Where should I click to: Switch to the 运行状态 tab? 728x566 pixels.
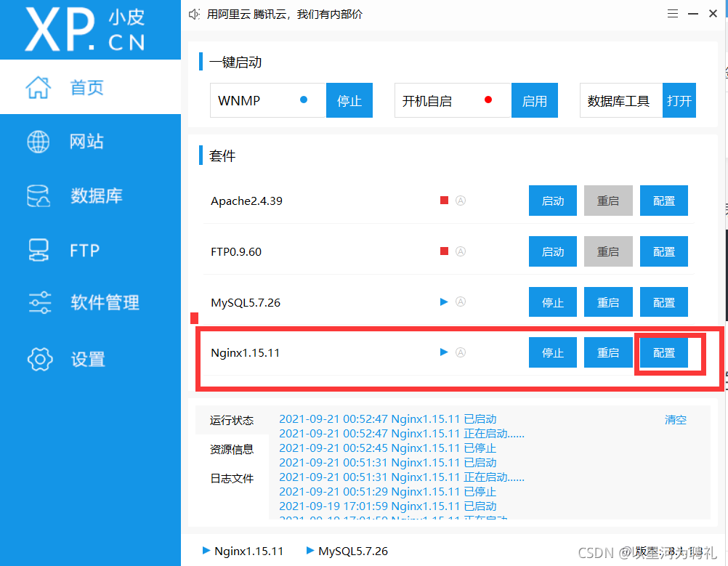point(232,420)
